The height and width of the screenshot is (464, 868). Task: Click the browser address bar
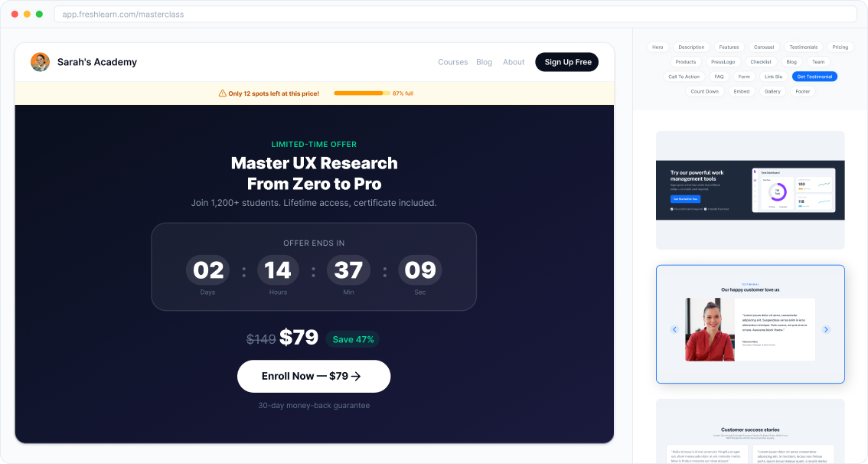tap(455, 15)
